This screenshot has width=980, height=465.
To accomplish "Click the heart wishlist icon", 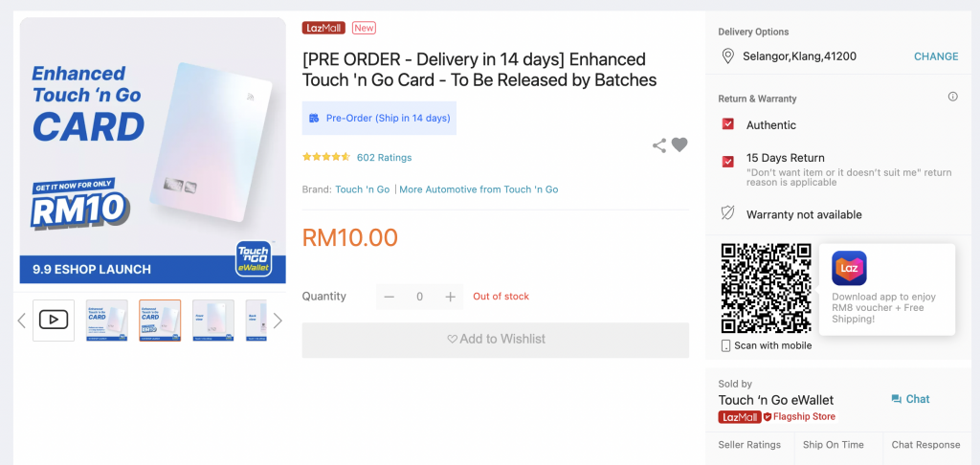I will [679, 145].
